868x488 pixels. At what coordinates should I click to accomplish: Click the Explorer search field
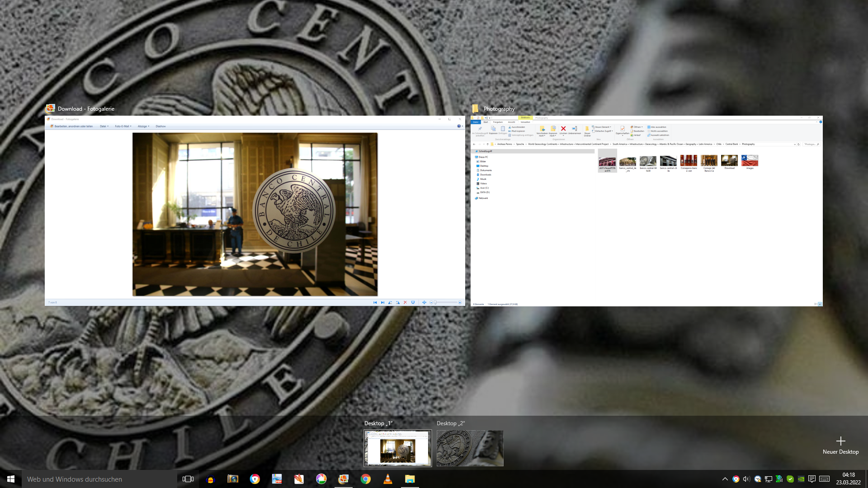click(x=811, y=144)
